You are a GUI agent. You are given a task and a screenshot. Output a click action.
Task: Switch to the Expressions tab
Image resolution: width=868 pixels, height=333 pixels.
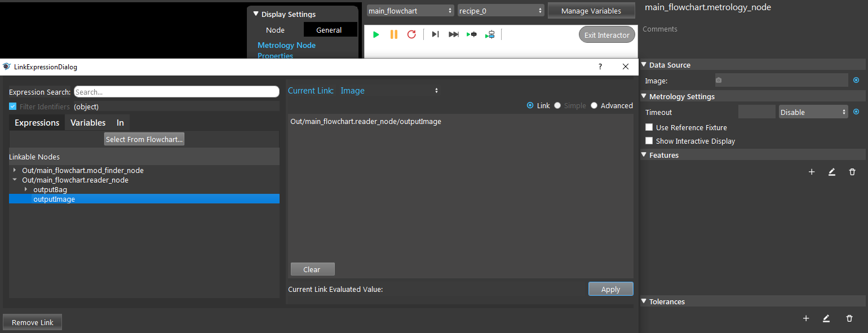pos(37,122)
